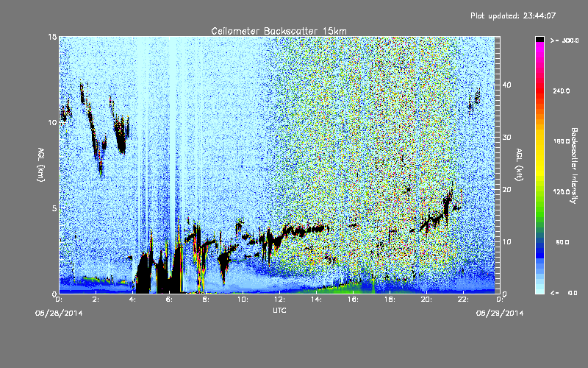This screenshot has height=368, width=588.
Task: Click the 60.0 colorbar tick value
Action: [x=562, y=242]
